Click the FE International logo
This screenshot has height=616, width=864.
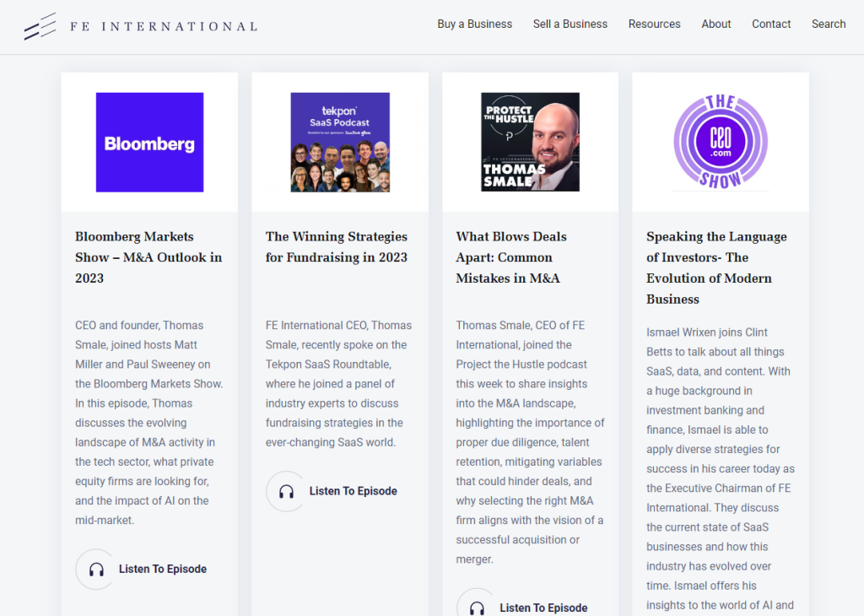[141, 26]
